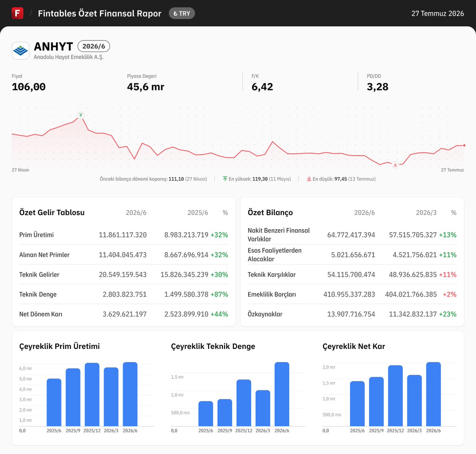Screen dimensions: 476x454
Task: Click the 2025/9 Teknik Denge bar
Action: (225, 413)
